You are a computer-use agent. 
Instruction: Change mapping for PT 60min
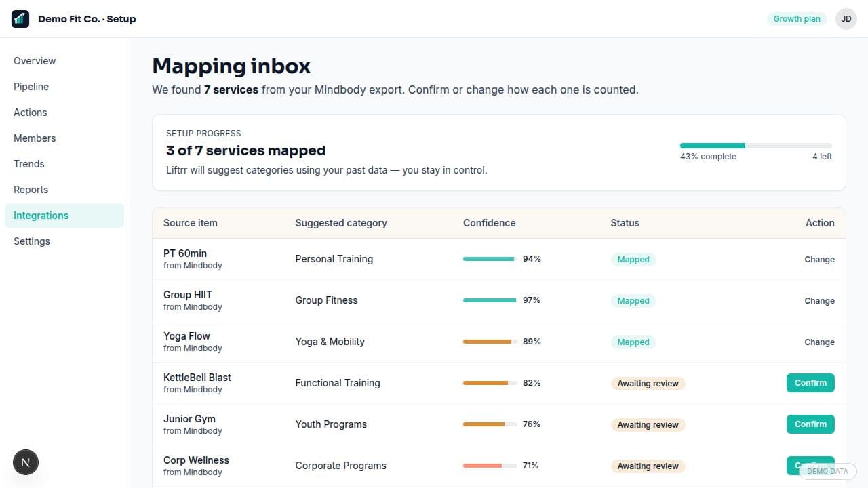point(819,260)
